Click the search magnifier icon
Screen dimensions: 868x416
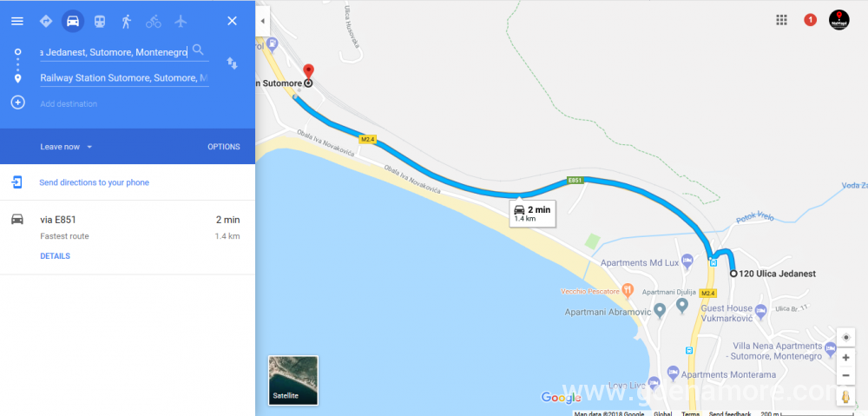tap(198, 50)
